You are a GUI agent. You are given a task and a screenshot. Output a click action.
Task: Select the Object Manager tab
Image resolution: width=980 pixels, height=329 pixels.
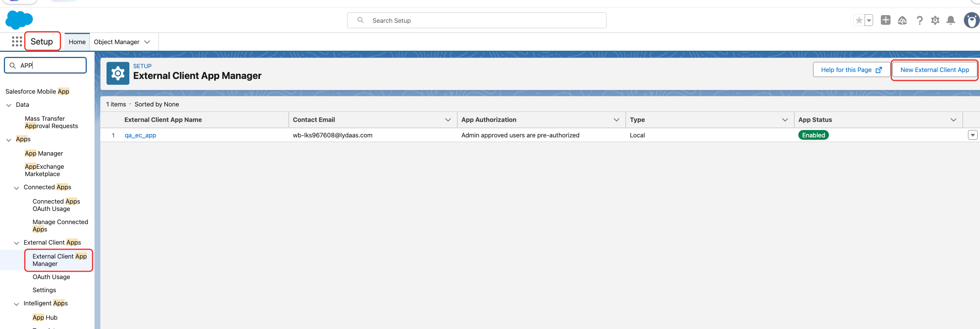pyautogui.click(x=117, y=42)
